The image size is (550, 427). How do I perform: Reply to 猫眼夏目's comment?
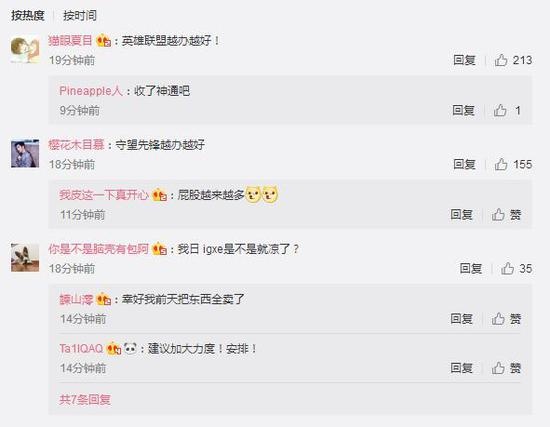pyautogui.click(x=464, y=60)
